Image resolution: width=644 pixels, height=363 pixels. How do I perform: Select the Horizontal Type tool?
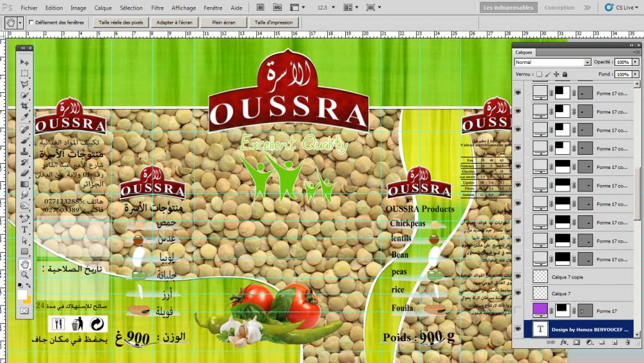pos(24,230)
